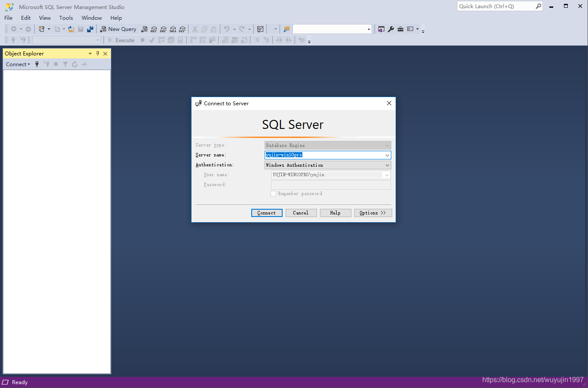Pin the Object Explorer panel
Screen dimensions: 588x388
tap(97, 53)
